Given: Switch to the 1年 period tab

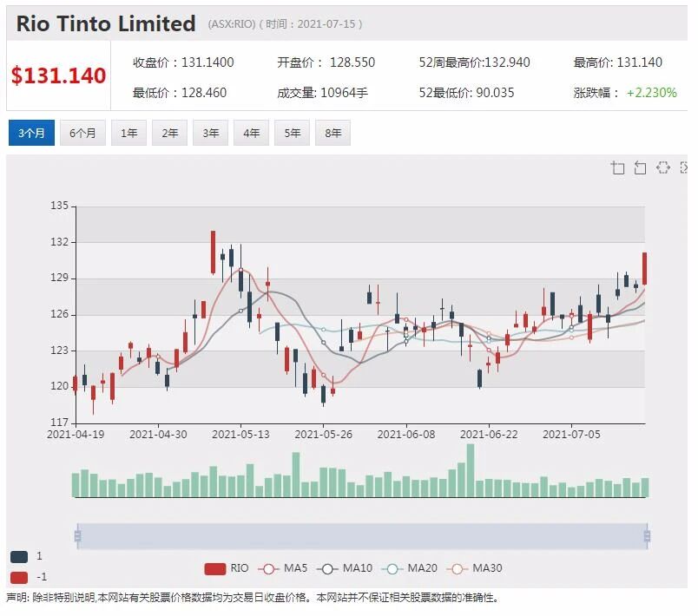Looking at the screenshot, I should 128,133.
